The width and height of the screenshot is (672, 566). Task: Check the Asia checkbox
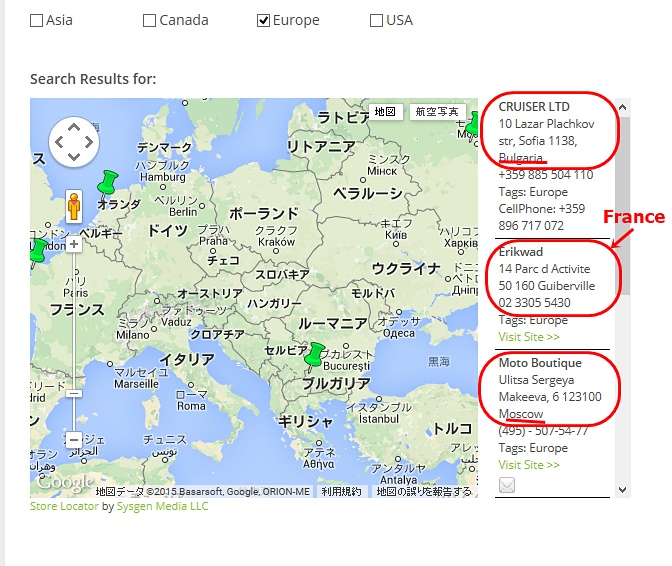click(x=37, y=20)
